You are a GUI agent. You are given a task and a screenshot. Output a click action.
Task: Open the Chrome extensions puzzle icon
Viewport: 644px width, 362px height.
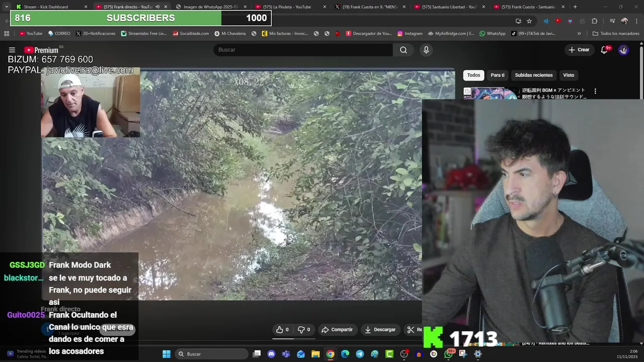click(x=594, y=21)
